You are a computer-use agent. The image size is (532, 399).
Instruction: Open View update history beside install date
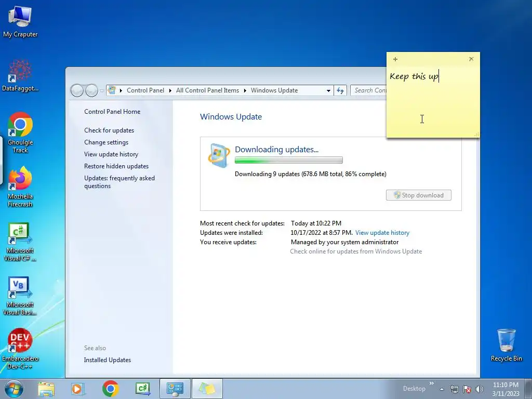382,233
